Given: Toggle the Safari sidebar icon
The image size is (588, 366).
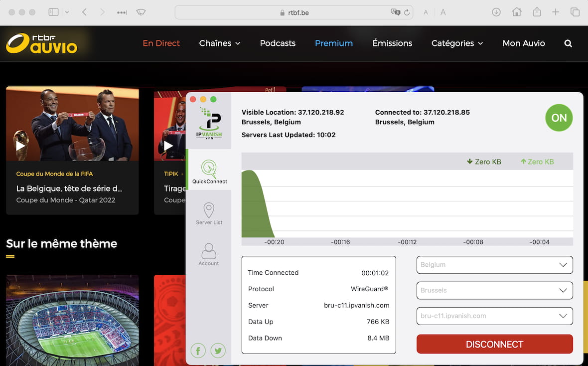Looking at the screenshot, I should (54, 12).
